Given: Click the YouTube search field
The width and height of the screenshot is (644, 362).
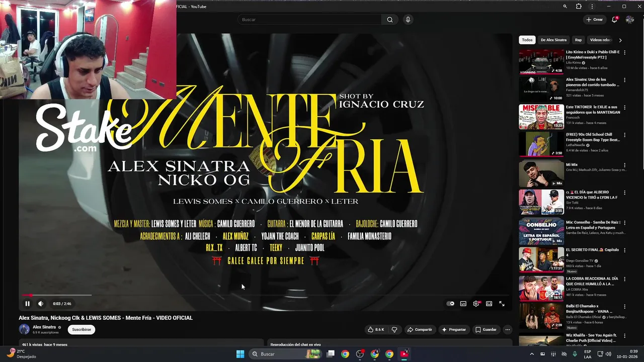Looking at the screenshot, I should 309,20.
